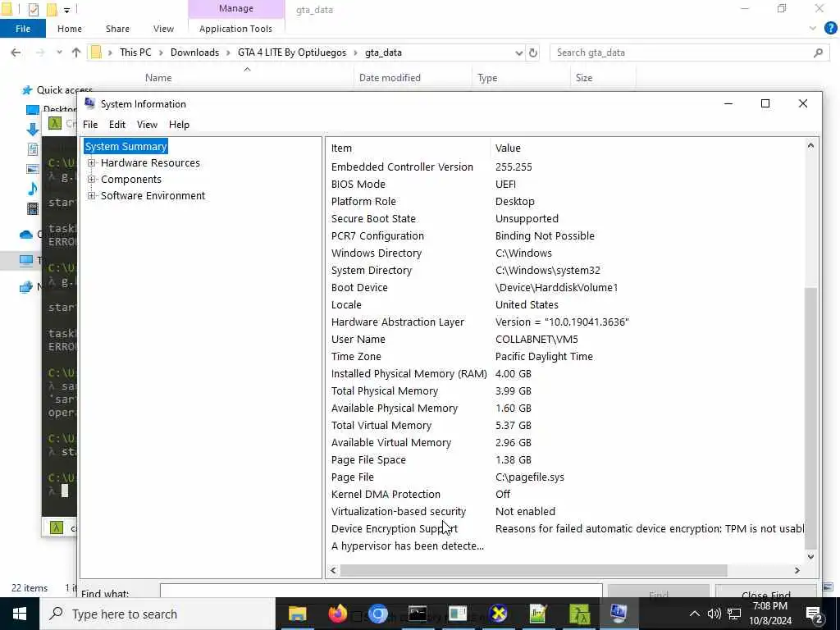Click the search magnifier icon in Explorer
This screenshot has width=840, height=630.
[x=818, y=52]
